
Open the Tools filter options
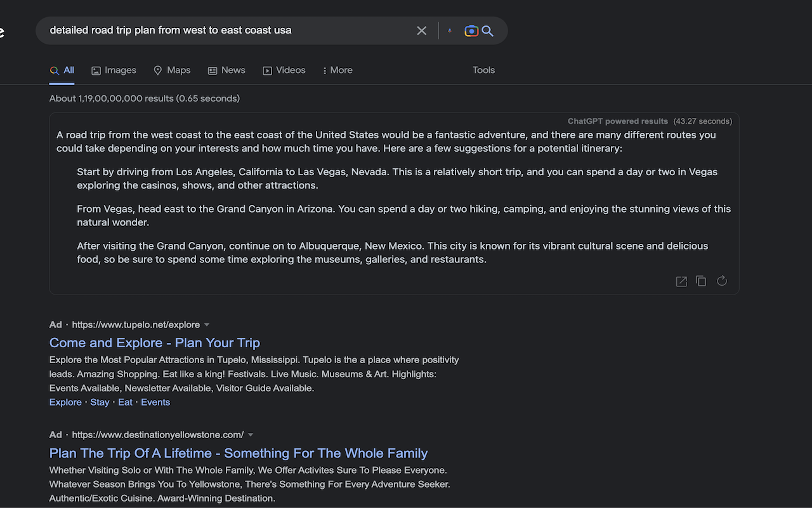[483, 70]
